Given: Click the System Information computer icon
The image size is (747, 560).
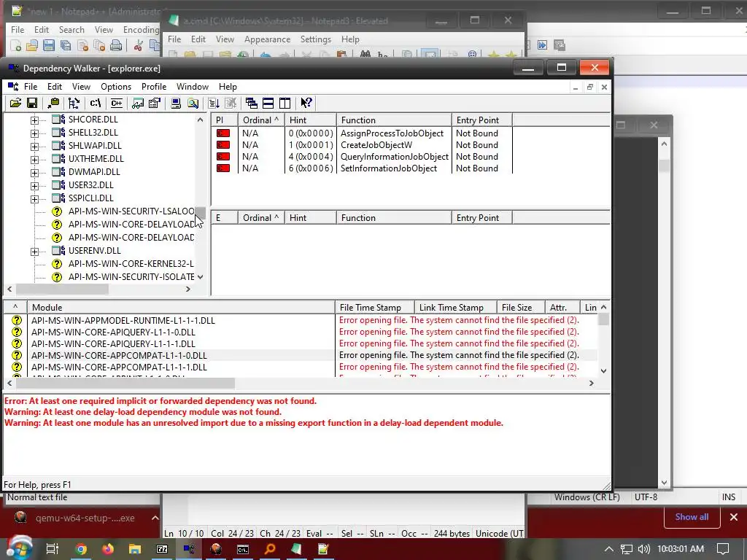Looking at the screenshot, I should point(176,103).
